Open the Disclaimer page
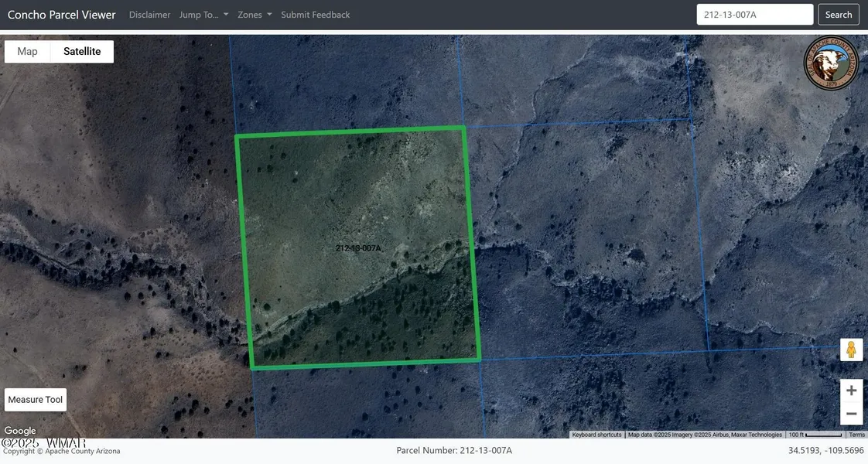The height and width of the screenshot is (464, 868). [x=149, y=15]
